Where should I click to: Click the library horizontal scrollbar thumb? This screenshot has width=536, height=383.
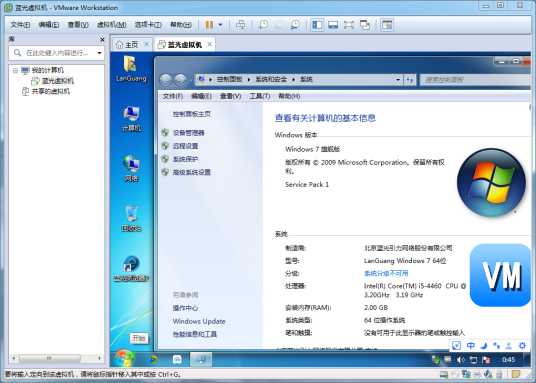coord(50,358)
